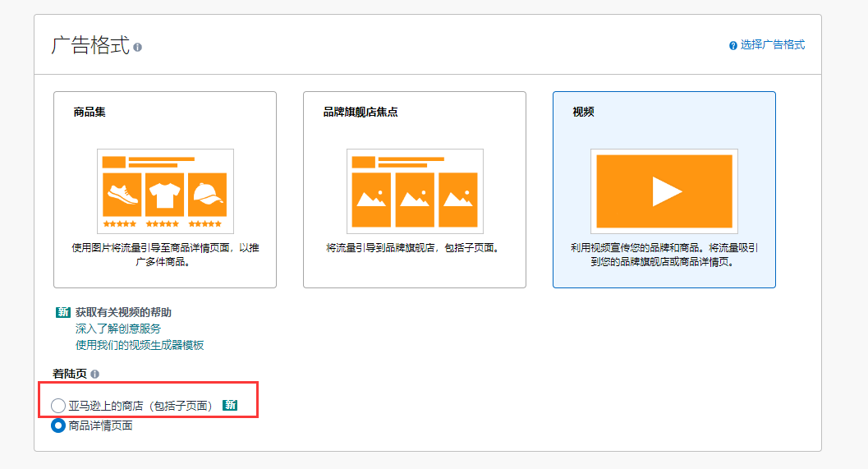Click the 新 badge after 亚马逊上的商店 option
Image resolution: width=868 pixels, height=469 pixels.
click(x=230, y=405)
